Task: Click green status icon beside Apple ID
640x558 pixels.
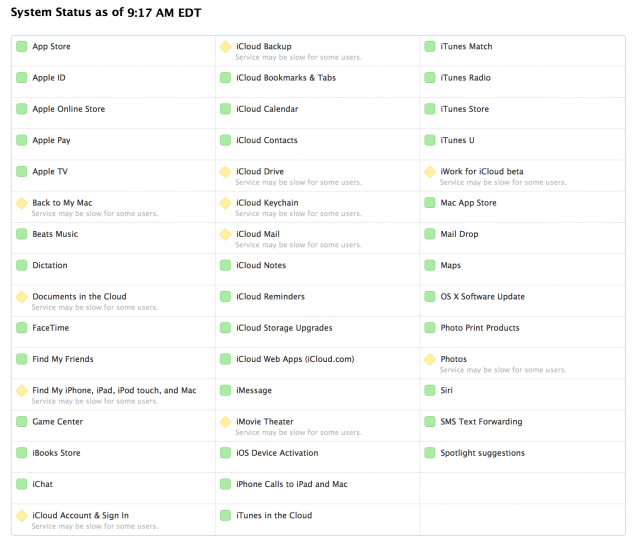Action: point(22,78)
